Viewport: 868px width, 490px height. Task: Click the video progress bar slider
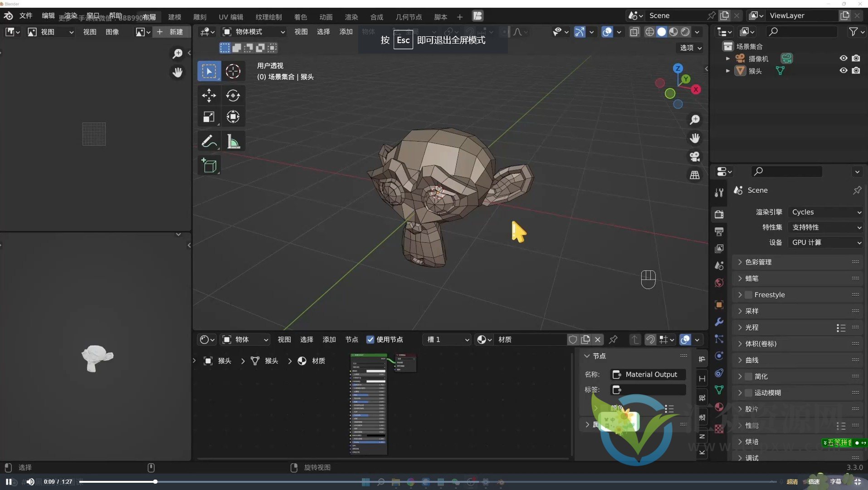155,481
